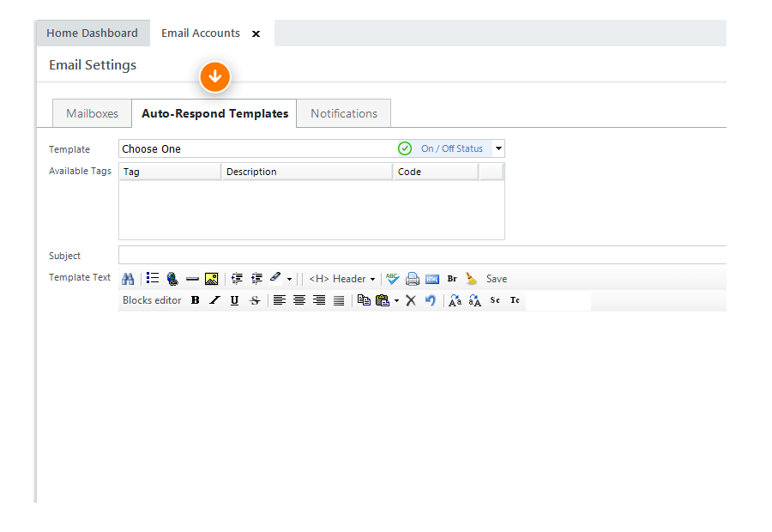The height and width of the screenshot is (532, 772).
Task: Copy the selected text
Action: [364, 300]
